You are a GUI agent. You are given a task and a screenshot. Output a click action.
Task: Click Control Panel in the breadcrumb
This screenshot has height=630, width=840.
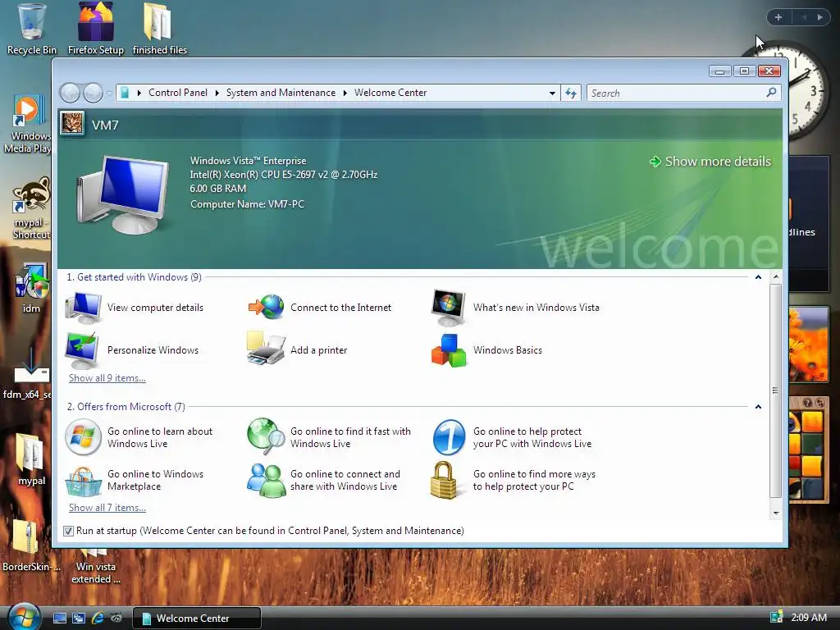(x=177, y=93)
